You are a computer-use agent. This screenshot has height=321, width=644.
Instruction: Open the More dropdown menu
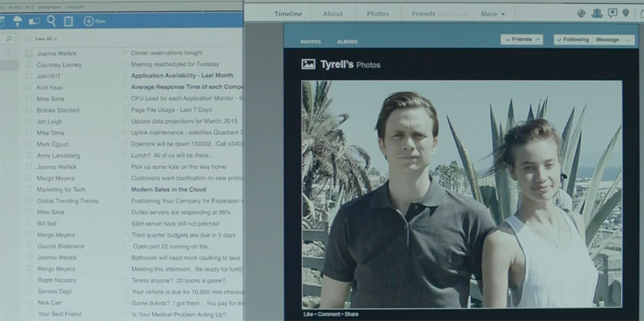tap(493, 14)
